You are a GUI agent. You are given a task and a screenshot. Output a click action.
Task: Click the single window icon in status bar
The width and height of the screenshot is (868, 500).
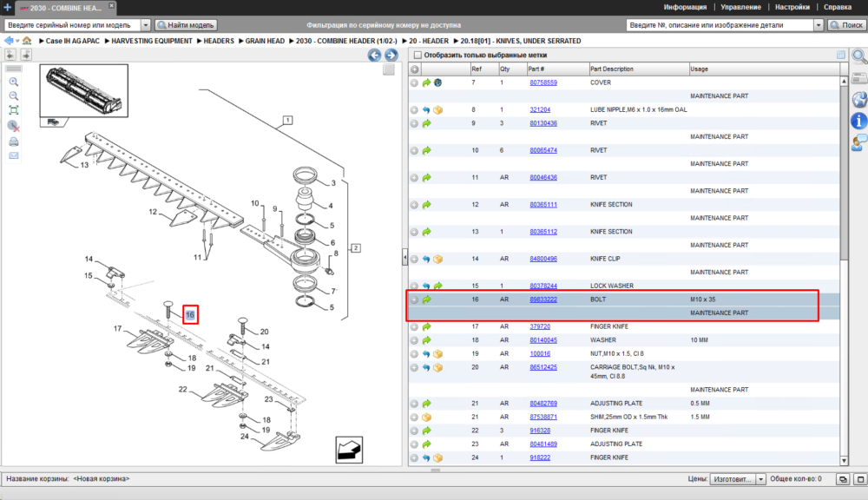click(x=860, y=479)
